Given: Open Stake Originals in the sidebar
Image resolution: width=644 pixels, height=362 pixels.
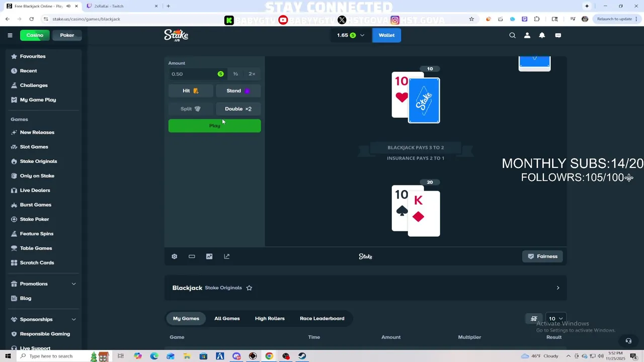Looking at the screenshot, I should tap(38, 161).
